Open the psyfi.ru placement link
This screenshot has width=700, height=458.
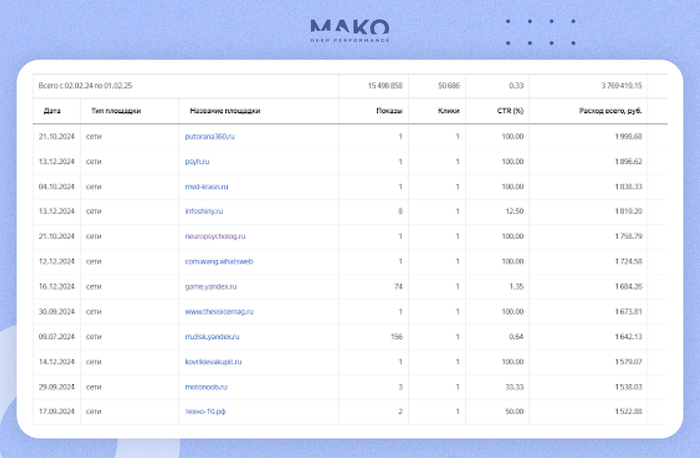(198, 161)
